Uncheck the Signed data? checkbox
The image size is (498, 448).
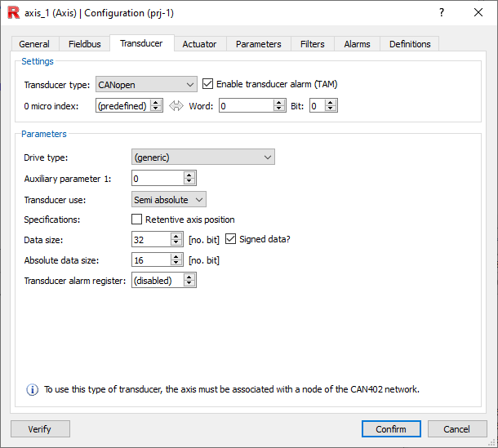tap(230, 239)
